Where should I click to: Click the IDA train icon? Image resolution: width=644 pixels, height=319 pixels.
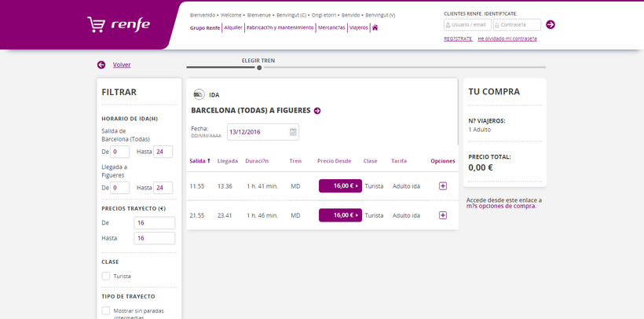coord(198,94)
